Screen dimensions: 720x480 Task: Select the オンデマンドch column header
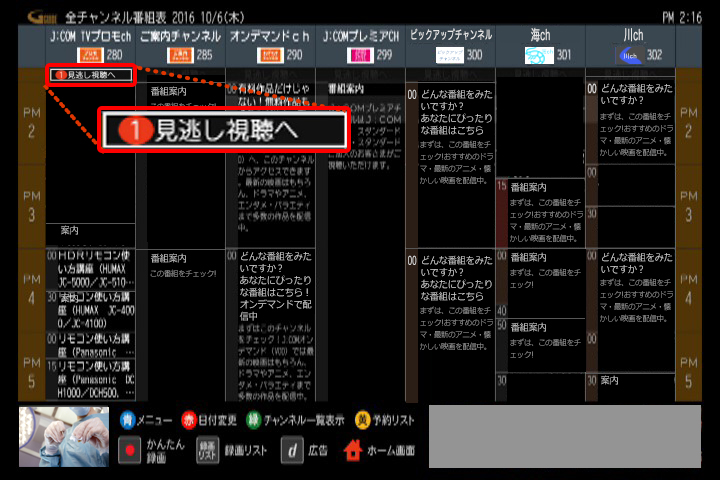270,46
